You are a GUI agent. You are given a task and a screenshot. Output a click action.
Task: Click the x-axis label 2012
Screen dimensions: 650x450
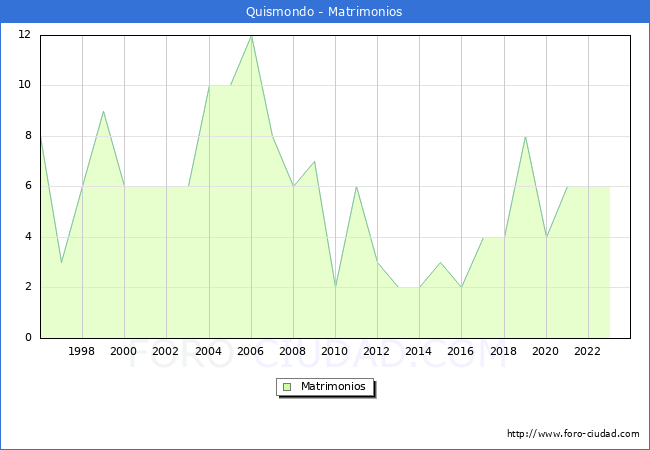(x=376, y=351)
